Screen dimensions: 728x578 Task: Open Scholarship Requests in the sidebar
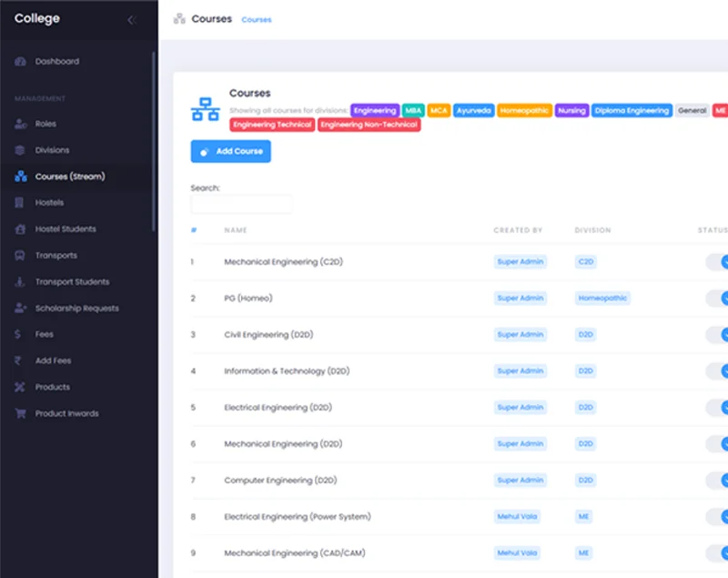pos(76,309)
